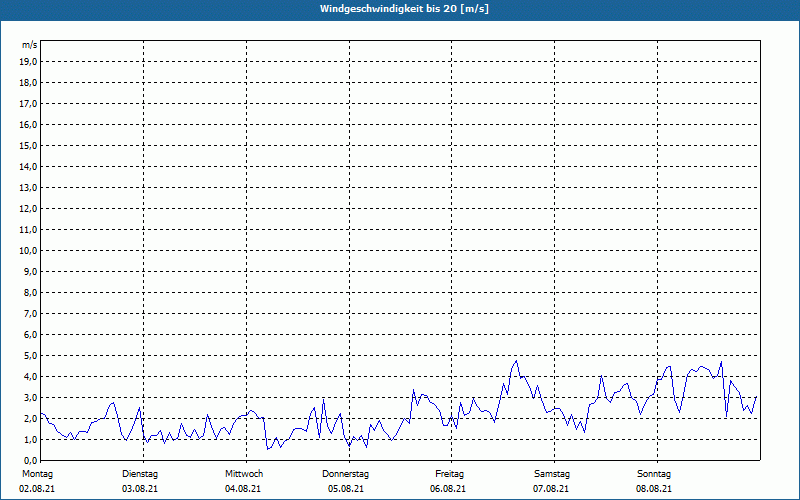The image size is (800, 500).
Task: Select the date 04.08.21
Action: pyautogui.click(x=243, y=489)
